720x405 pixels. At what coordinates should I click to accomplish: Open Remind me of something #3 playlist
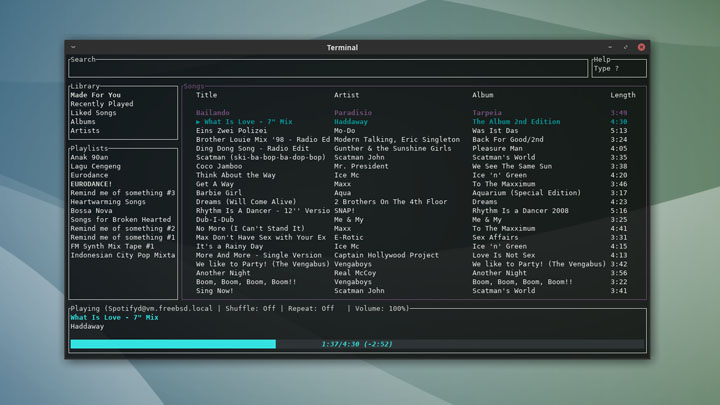click(x=123, y=193)
